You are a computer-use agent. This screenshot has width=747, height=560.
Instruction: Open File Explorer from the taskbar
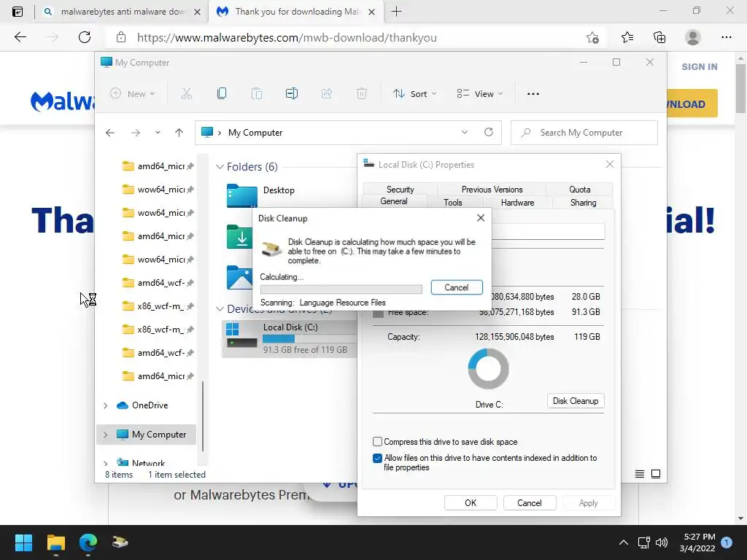click(55, 542)
